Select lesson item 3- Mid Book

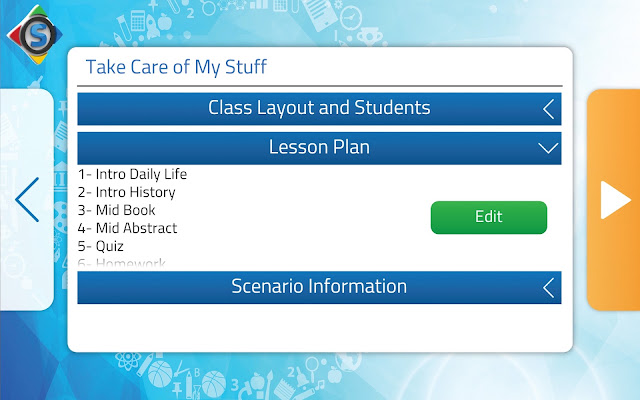tap(116, 210)
